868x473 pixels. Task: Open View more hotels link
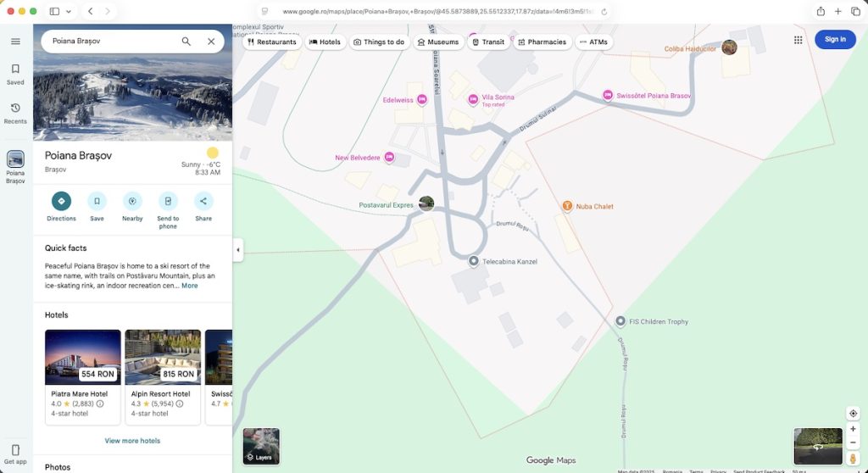[x=132, y=441]
